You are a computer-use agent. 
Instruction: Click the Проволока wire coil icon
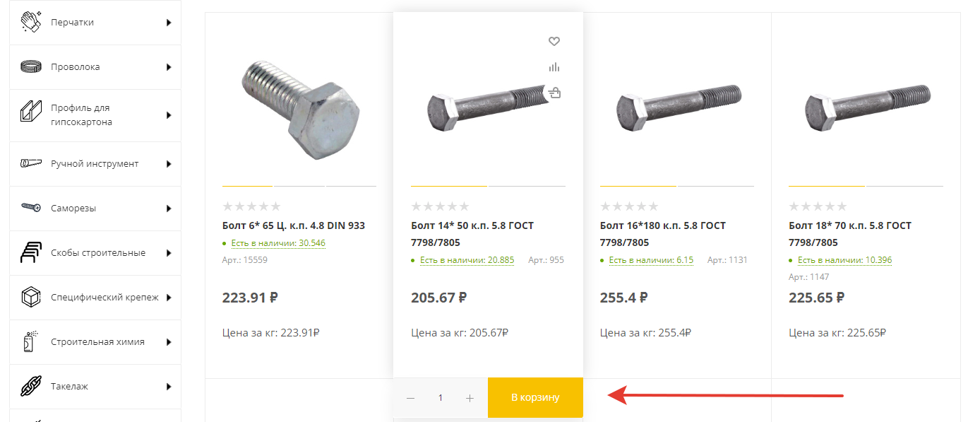31,67
